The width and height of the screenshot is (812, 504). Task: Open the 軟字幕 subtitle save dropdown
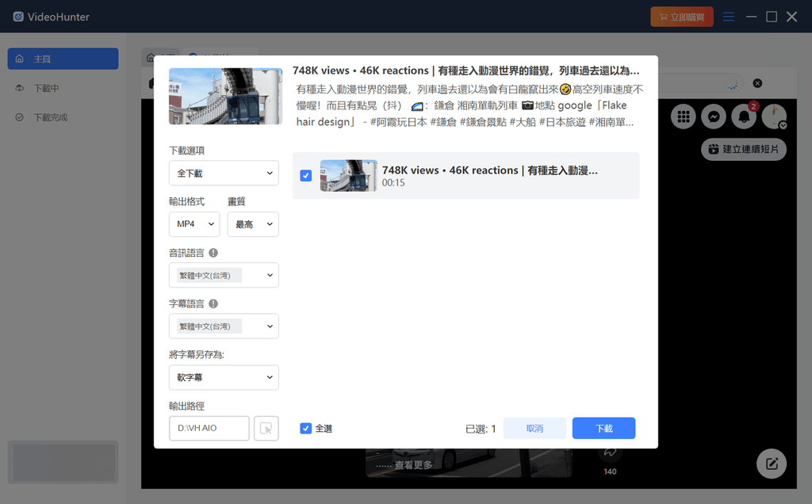point(224,377)
